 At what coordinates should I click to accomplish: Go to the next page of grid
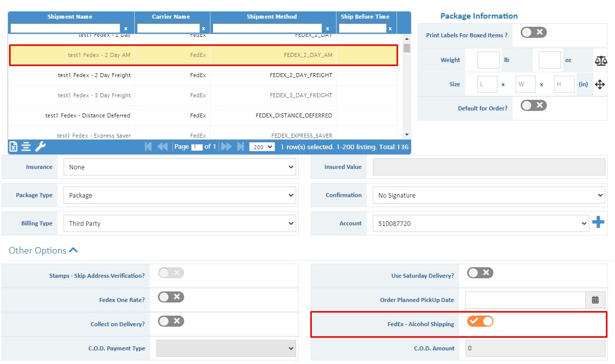227,147
